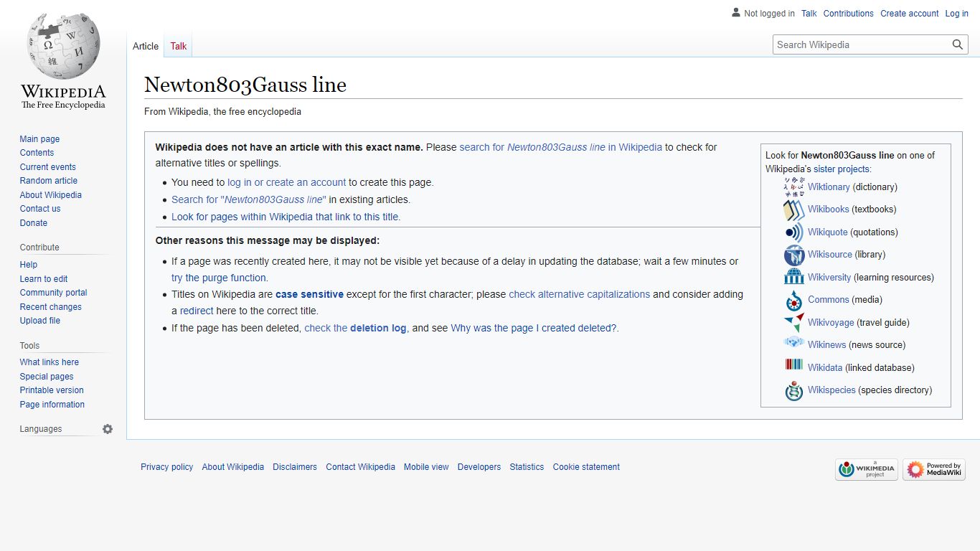Switch to the Talk tab
The height and width of the screenshot is (551, 980).
[179, 46]
